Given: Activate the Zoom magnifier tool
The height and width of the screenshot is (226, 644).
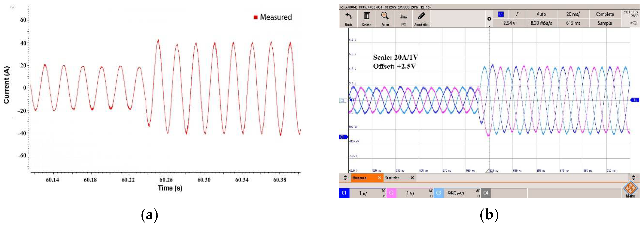Looking at the screenshot, I should point(385,16).
